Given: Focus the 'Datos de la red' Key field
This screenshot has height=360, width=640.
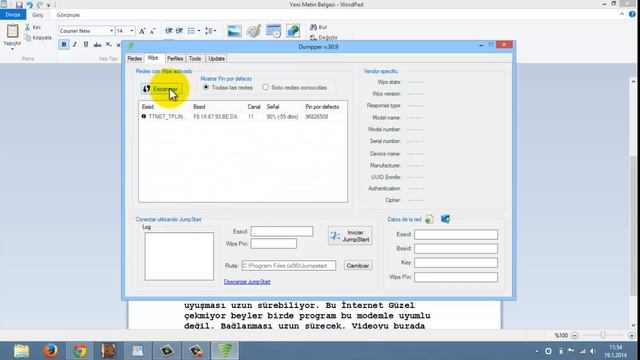Looking at the screenshot, I should pyautogui.click(x=456, y=263).
